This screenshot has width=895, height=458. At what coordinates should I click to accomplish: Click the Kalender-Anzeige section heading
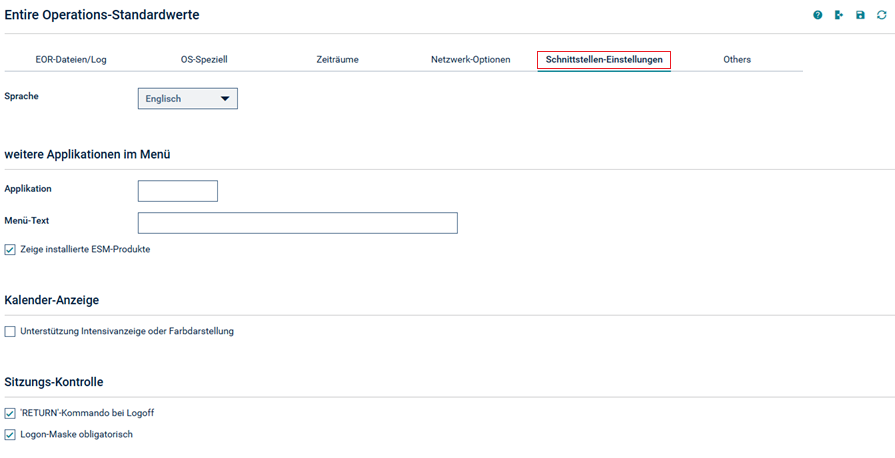52,300
